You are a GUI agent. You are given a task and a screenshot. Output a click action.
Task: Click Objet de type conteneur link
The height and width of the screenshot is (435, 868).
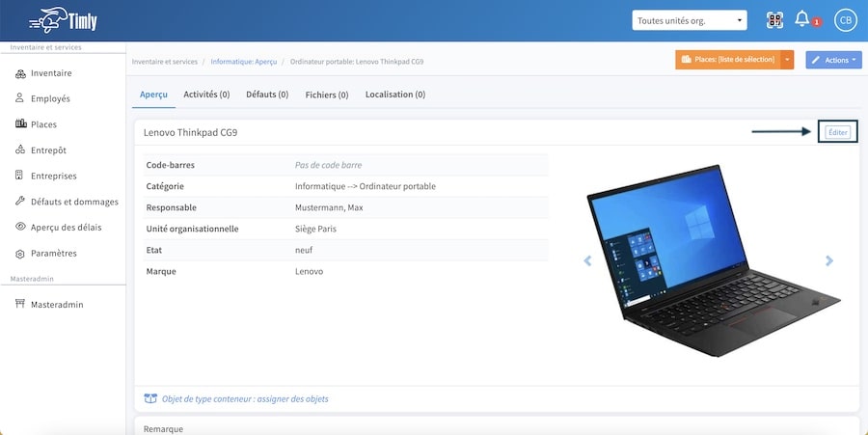pos(245,398)
